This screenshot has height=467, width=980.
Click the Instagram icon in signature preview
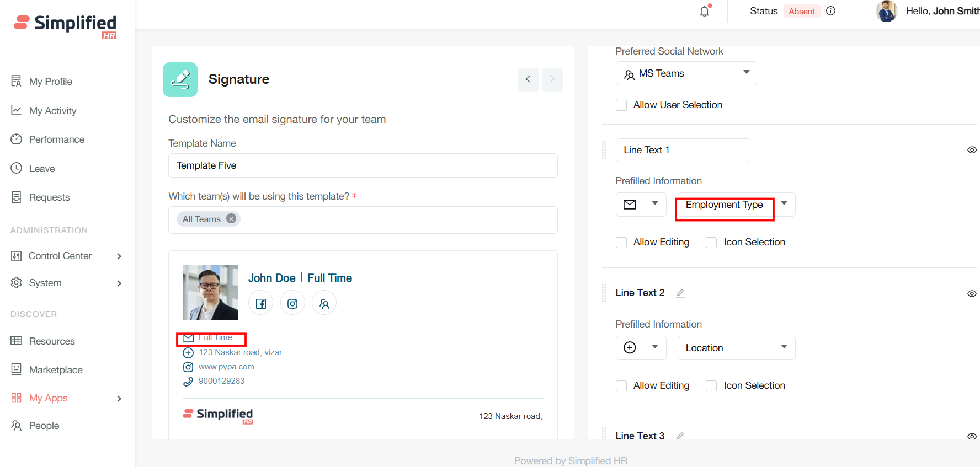pyautogui.click(x=292, y=303)
